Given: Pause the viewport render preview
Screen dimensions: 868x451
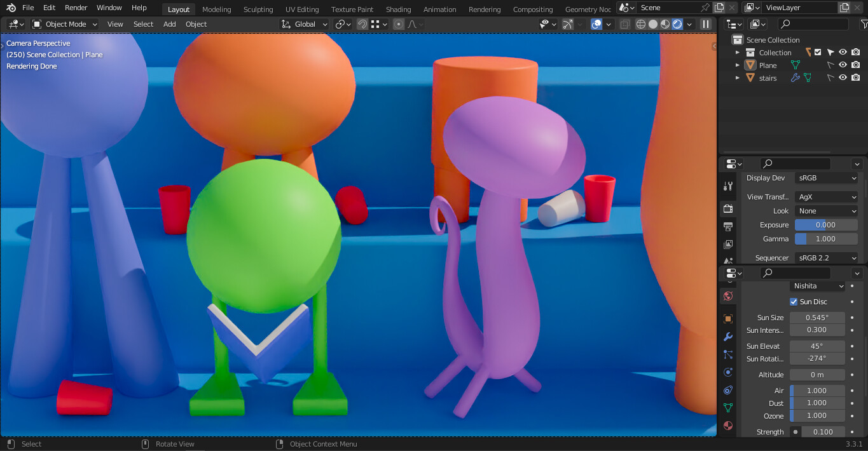Looking at the screenshot, I should (x=706, y=24).
